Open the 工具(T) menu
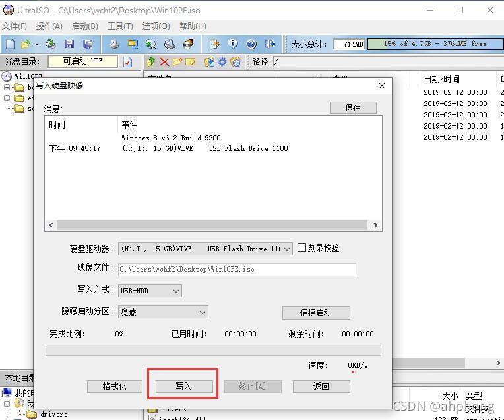The image size is (504, 420). click(x=120, y=26)
